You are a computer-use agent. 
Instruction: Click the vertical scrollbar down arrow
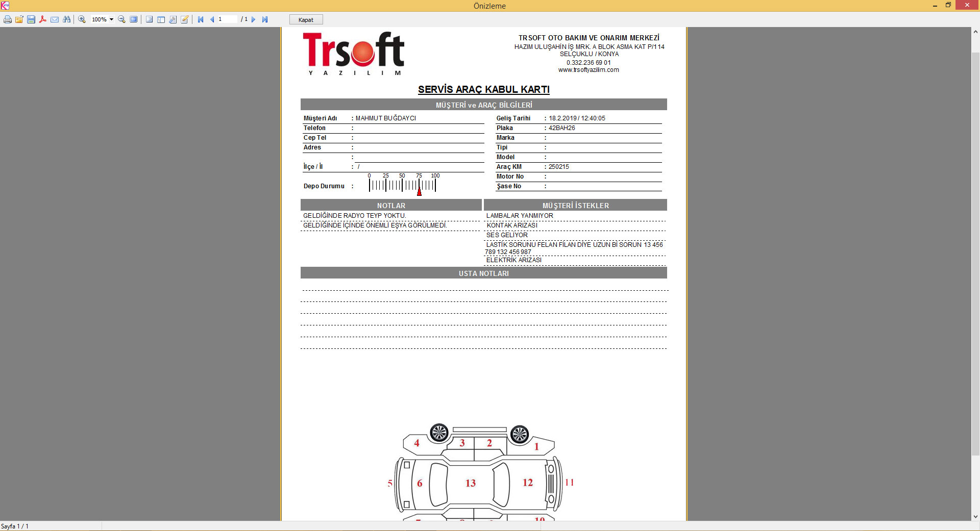click(975, 516)
